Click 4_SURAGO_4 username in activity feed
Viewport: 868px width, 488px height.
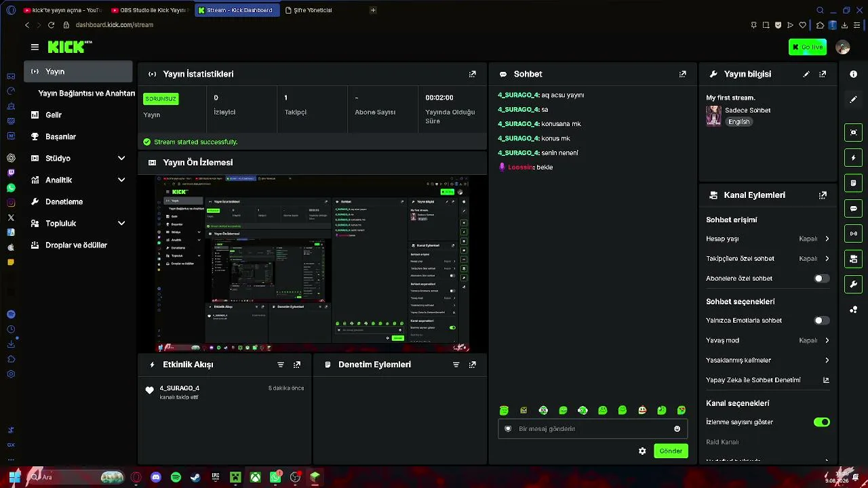coord(180,388)
